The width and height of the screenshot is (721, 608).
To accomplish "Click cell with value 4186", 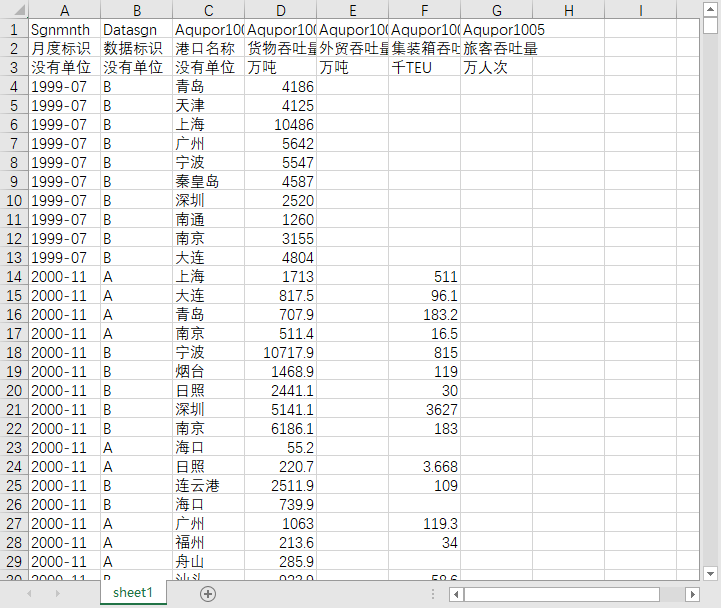I will tap(280, 86).
